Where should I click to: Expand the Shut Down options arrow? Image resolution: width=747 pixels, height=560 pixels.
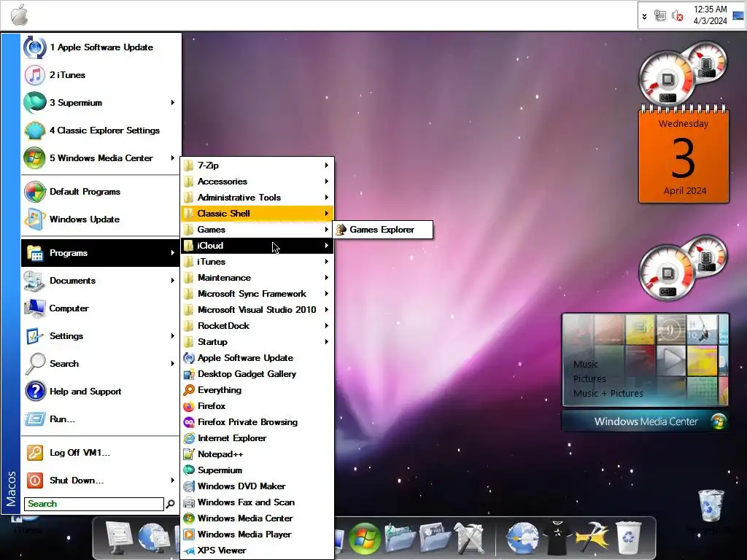tap(172, 480)
